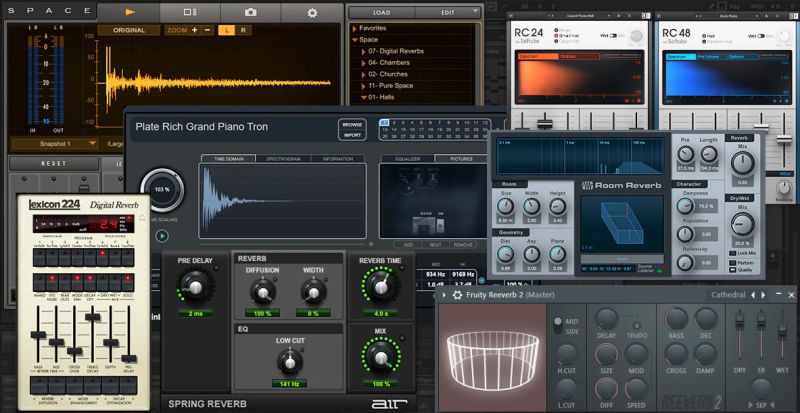
Task: Enable the Lock Mix checkbox in Room Reverb
Action: (733, 253)
